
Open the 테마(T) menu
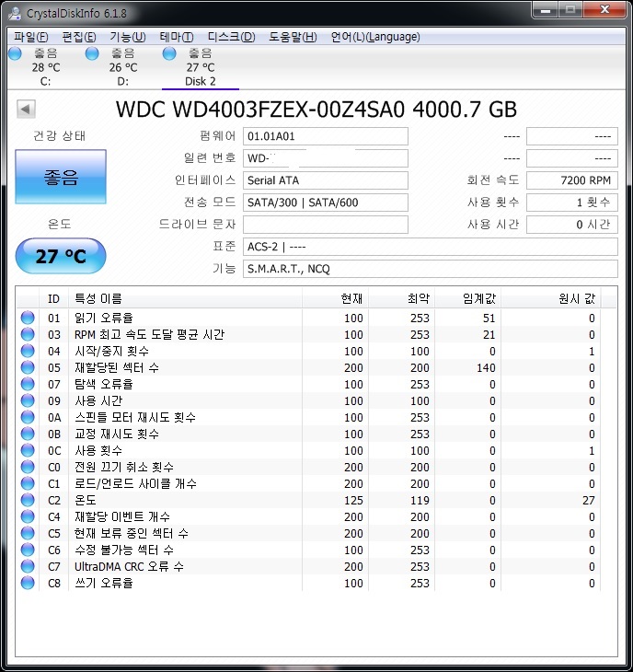177,37
